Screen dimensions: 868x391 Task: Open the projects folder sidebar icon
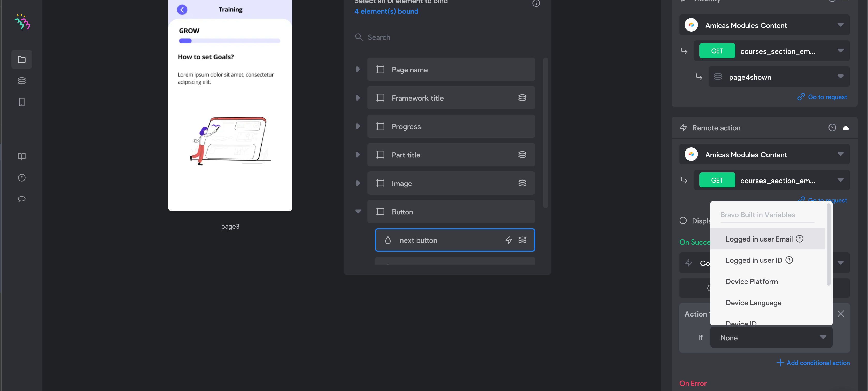tap(21, 59)
